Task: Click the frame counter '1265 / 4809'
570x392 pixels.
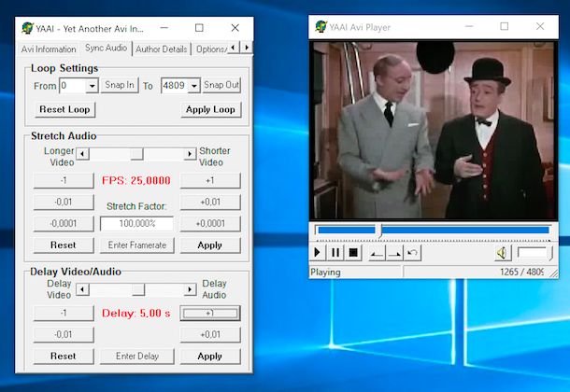Action: [x=521, y=273]
